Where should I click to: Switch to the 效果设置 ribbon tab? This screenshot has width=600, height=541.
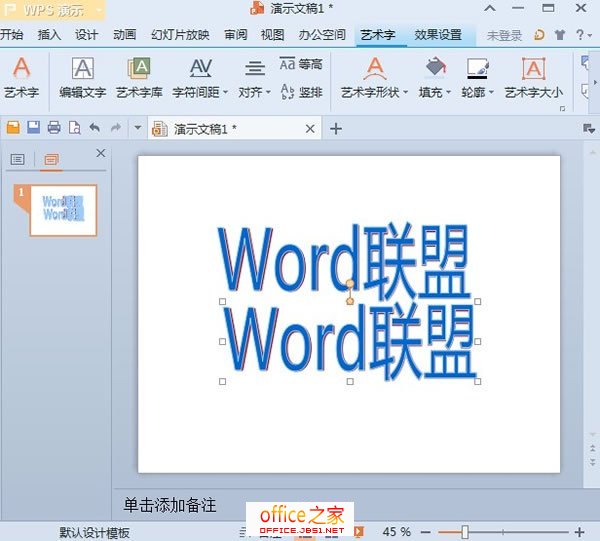(x=438, y=35)
